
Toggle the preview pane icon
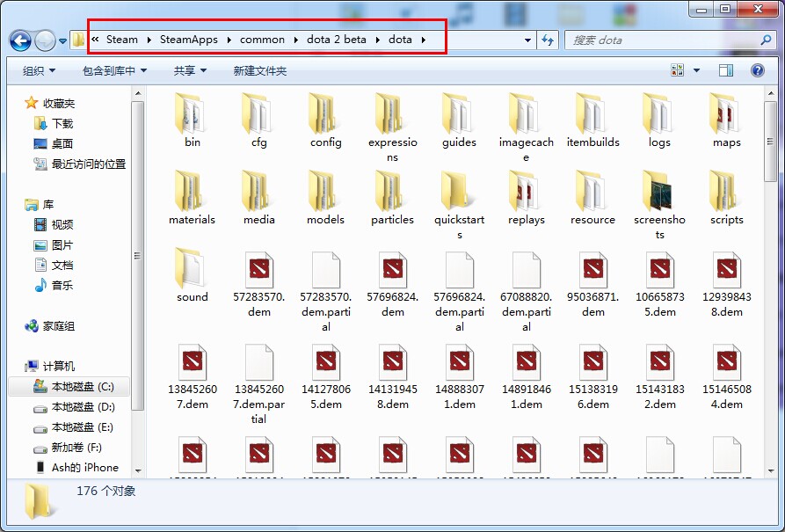[726, 70]
